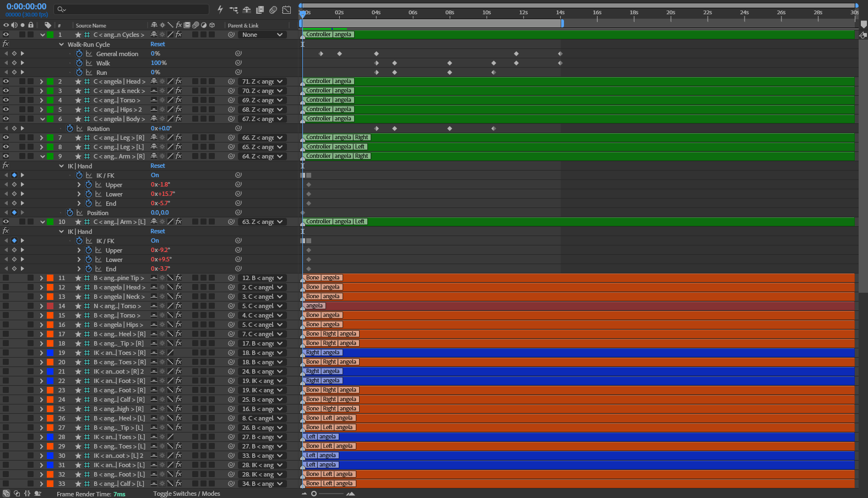Screen dimensions: 868x498
Task: Hide layer 2 angela Head with eye icon
Action: coord(6,81)
